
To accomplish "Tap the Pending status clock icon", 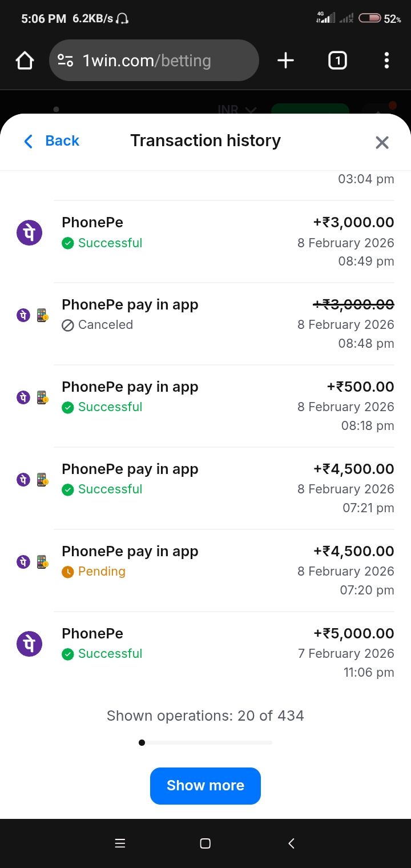I will [68, 572].
